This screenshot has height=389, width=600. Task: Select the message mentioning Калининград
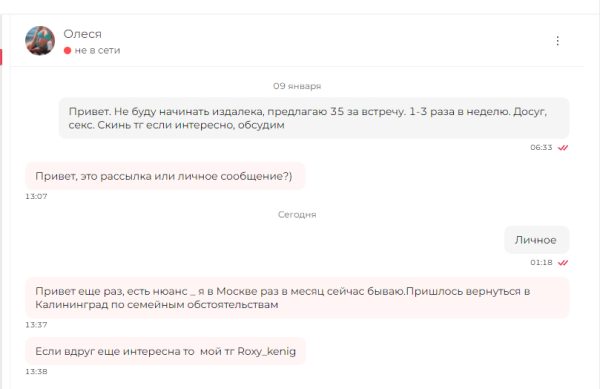297,298
